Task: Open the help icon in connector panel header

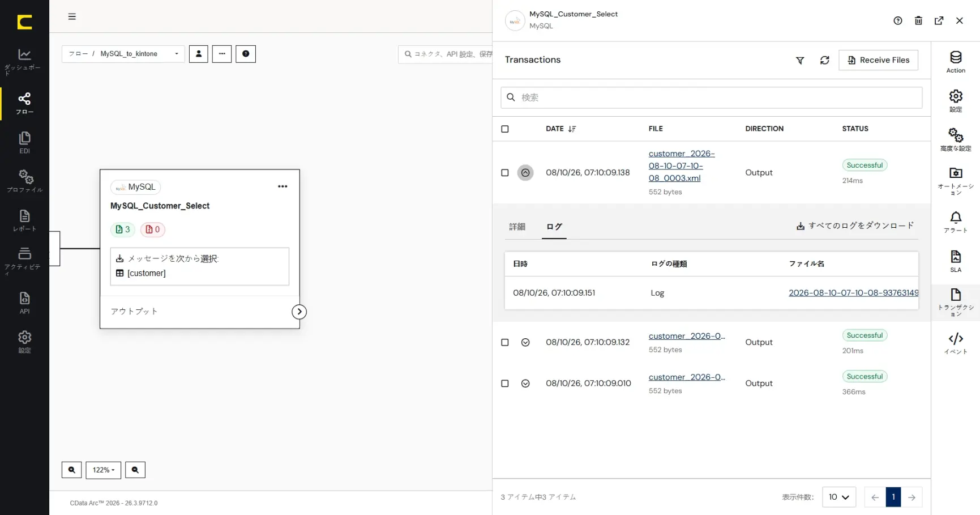Action: (x=898, y=21)
